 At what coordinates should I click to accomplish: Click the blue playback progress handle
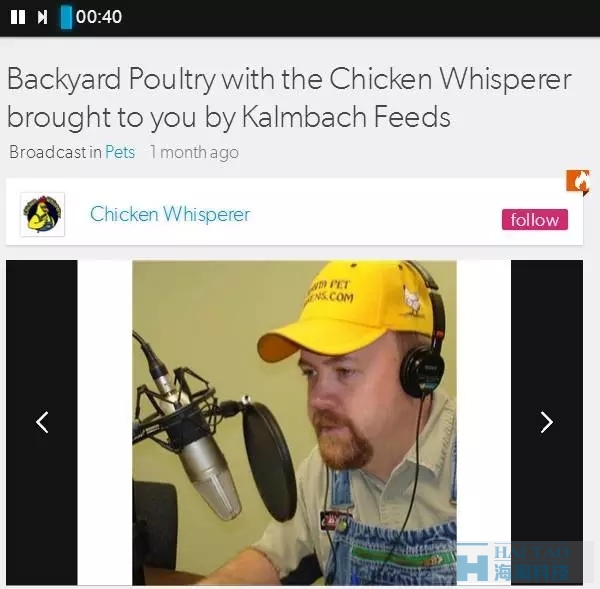tap(66, 17)
